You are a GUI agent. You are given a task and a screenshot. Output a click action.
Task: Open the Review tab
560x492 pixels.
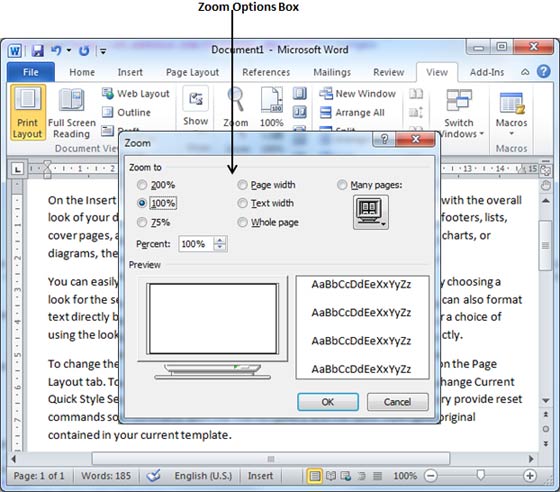point(389,72)
